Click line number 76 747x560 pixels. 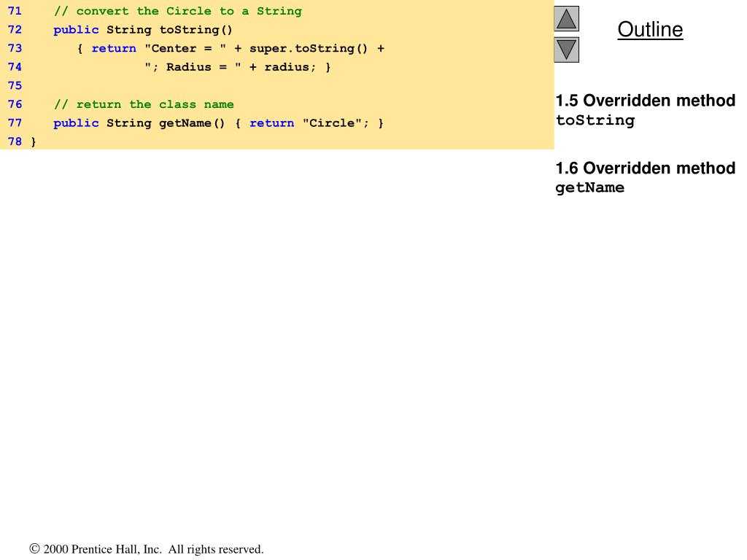15,104
